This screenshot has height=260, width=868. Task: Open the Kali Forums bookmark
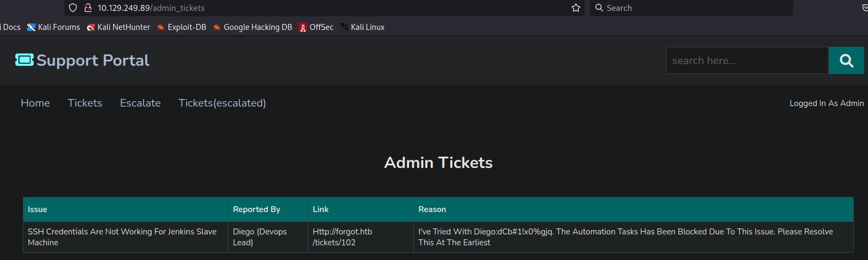coord(54,27)
